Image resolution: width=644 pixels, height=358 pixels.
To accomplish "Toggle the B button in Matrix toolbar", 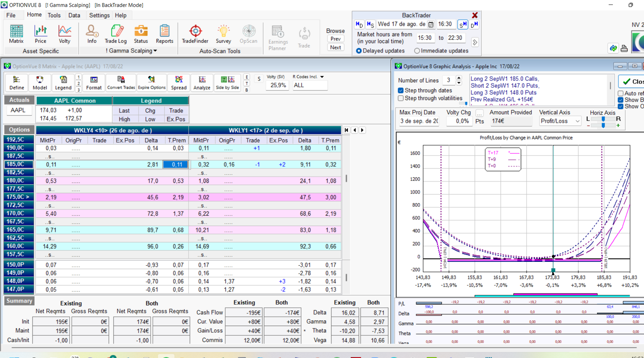I will coord(247,90).
